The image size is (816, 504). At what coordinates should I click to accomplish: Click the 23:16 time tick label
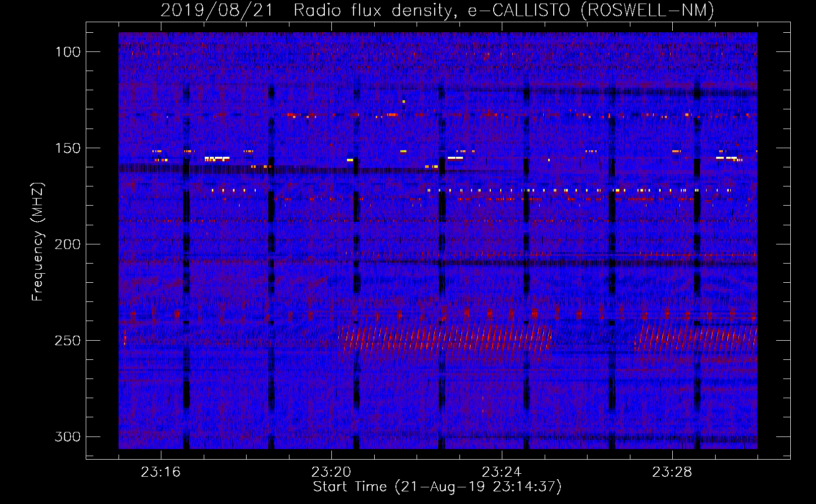pyautogui.click(x=161, y=472)
